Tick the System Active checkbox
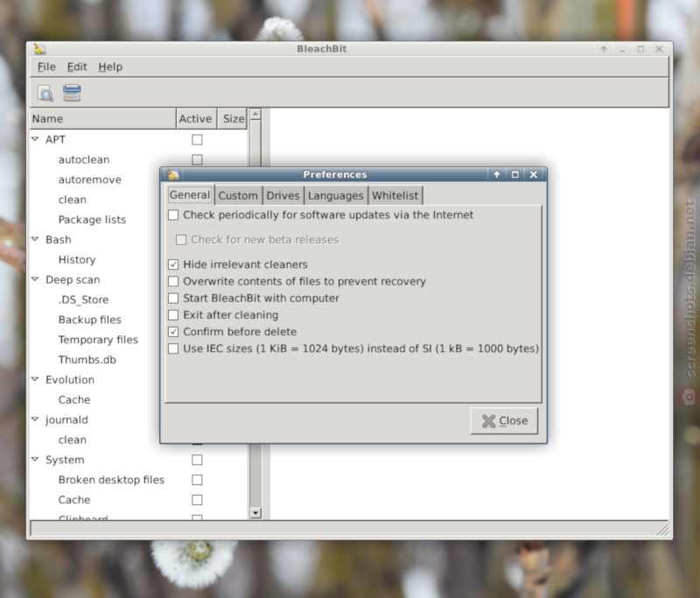 tap(197, 460)
